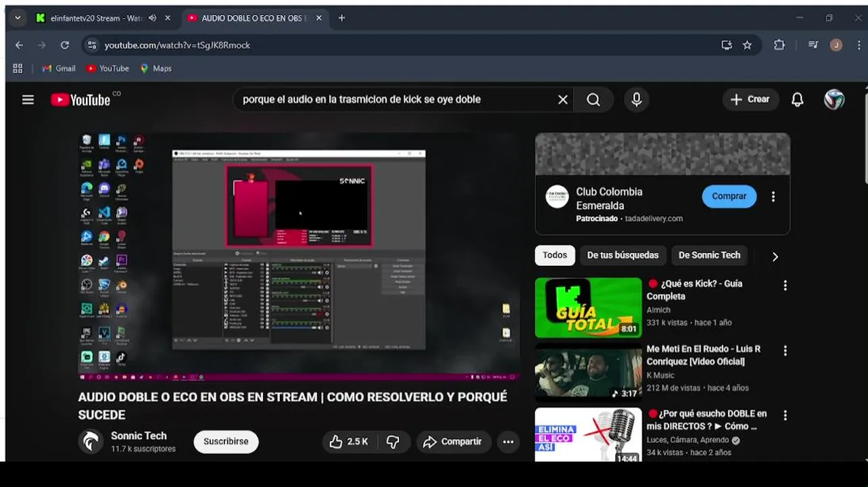Go forward in browser history

pyautogui.click(x=42, y=45)
